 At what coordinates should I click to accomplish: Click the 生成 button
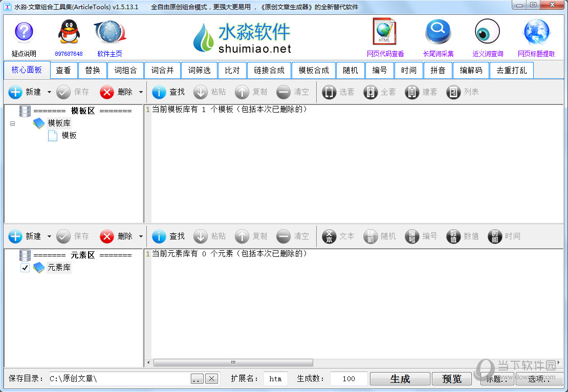400,379
